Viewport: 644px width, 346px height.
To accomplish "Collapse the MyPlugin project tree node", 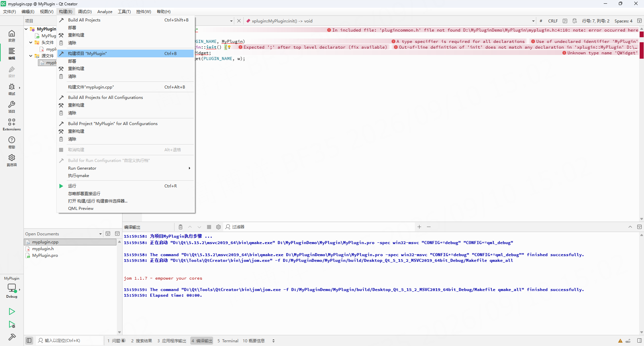I will [26, 29].
